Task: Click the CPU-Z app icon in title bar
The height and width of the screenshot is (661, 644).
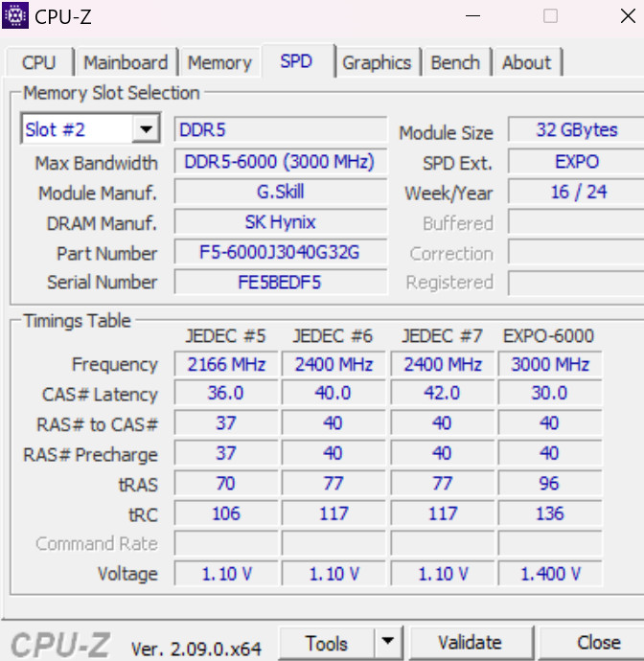Action: (x=15, y=16)
